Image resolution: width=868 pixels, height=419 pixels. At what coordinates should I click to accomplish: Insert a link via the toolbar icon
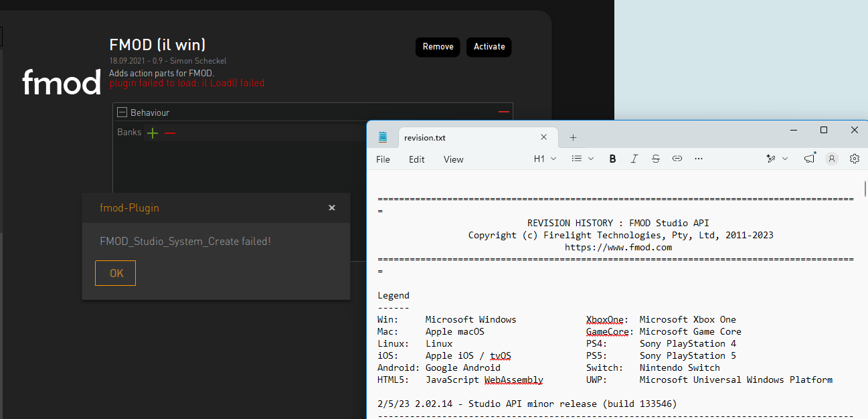point(677,159)
